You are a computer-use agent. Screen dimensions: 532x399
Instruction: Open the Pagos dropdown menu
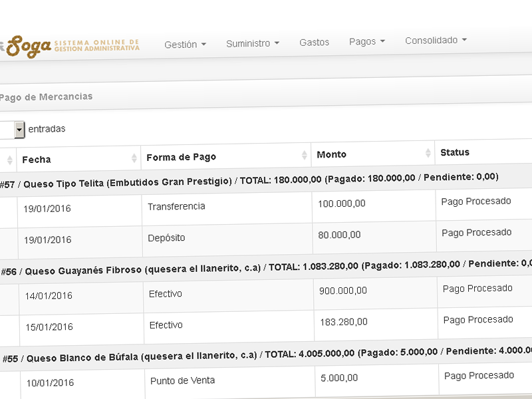pos(366,41)
